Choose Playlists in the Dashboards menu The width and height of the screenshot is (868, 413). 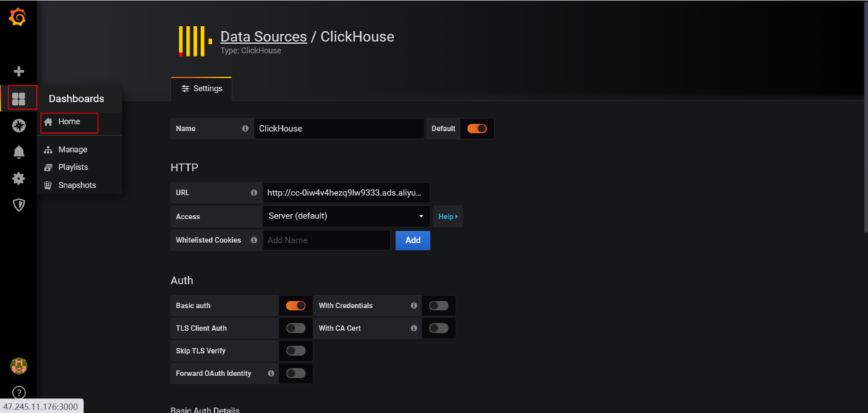(x=73, y=167)
